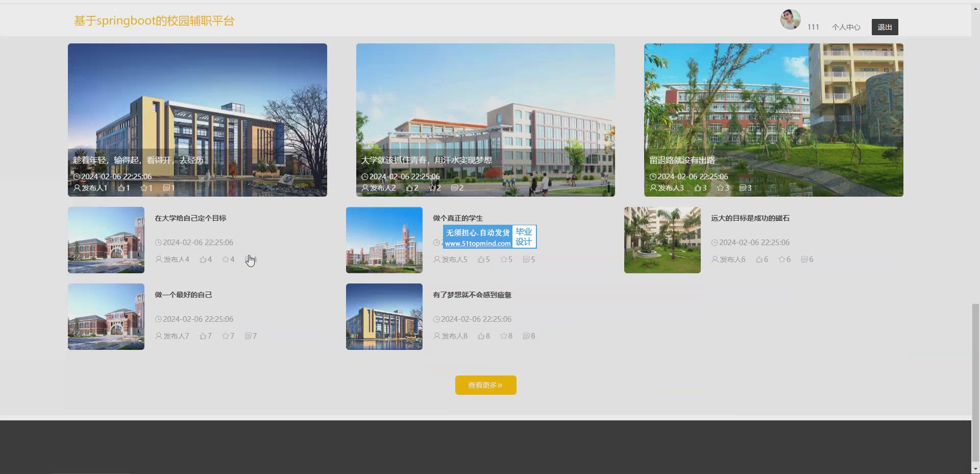Click scrollbar up arrow
The height and width of the screenshot is (474, 980).
(976, 8)
